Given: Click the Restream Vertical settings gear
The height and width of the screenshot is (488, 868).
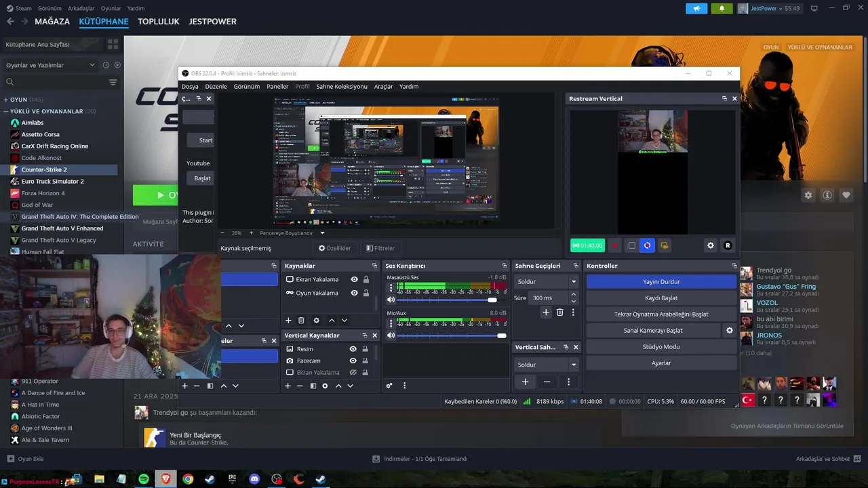Looking at the screenshot, I should point(711,245).
